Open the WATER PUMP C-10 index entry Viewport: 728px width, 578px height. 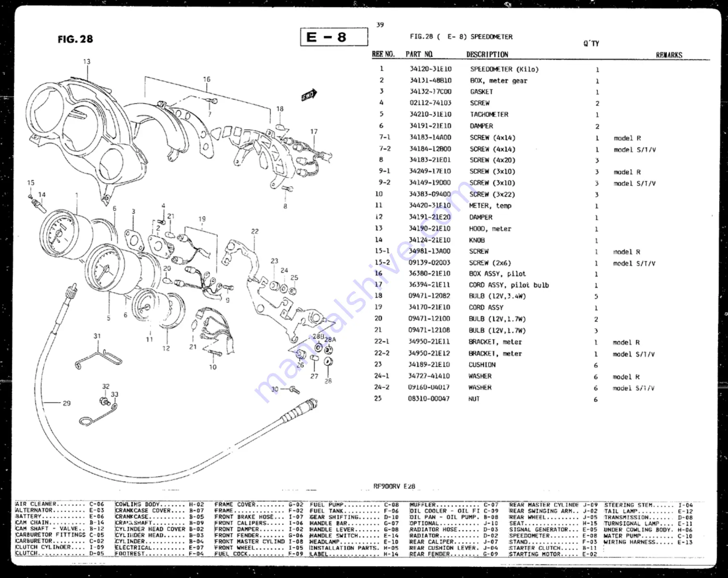[648, 536]
